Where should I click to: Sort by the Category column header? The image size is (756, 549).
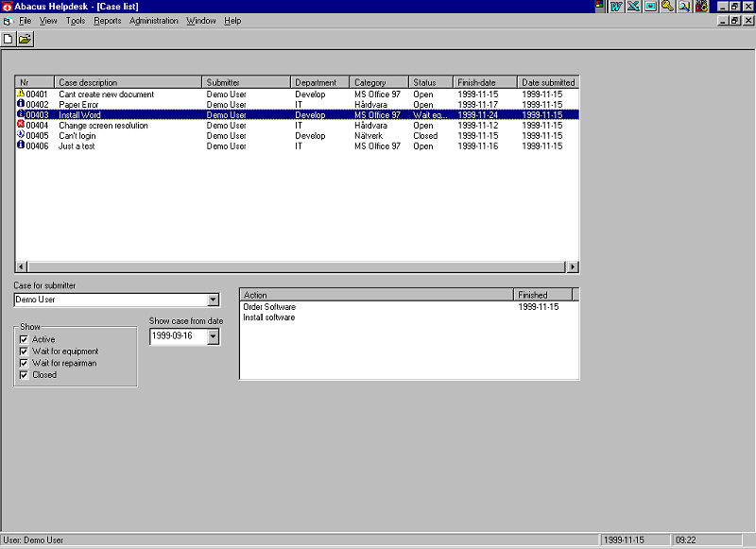tap(379, 82)
